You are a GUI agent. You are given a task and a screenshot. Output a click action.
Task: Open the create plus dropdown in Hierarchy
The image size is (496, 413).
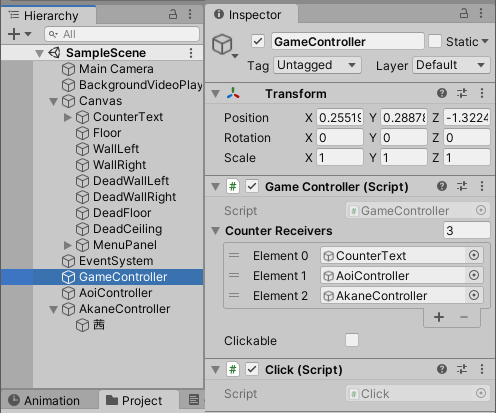(x=19, y=34)
